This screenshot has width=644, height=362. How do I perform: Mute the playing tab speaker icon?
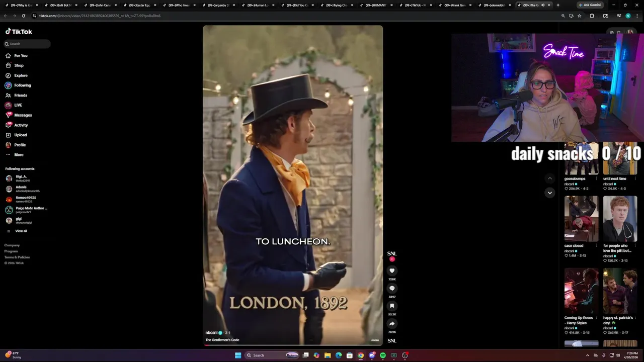point(543,5)
